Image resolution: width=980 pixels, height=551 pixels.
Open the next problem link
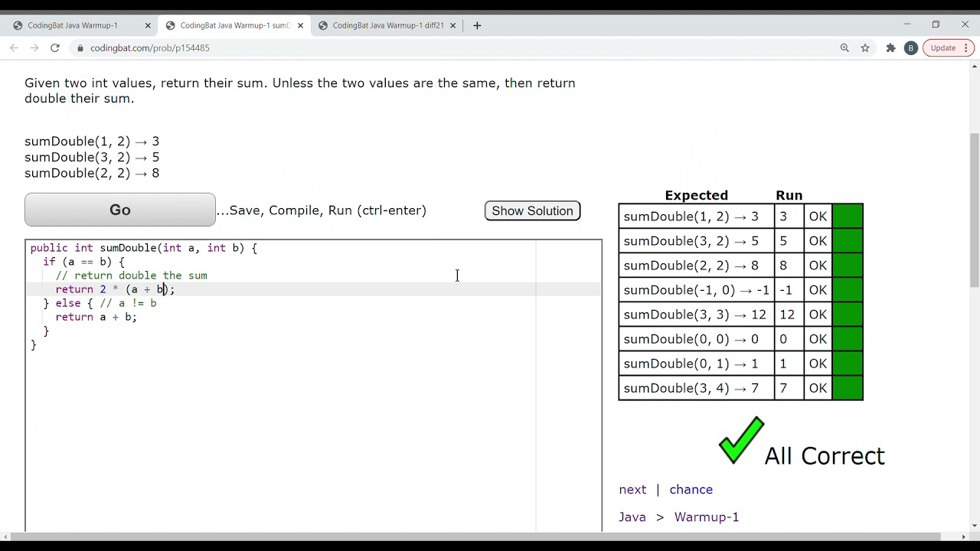coord(632,489)
